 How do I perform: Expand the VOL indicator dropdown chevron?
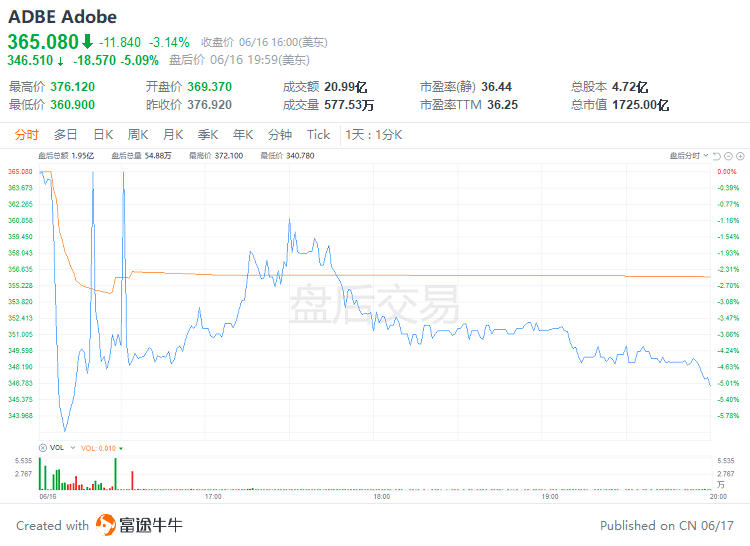coord(73,448)
